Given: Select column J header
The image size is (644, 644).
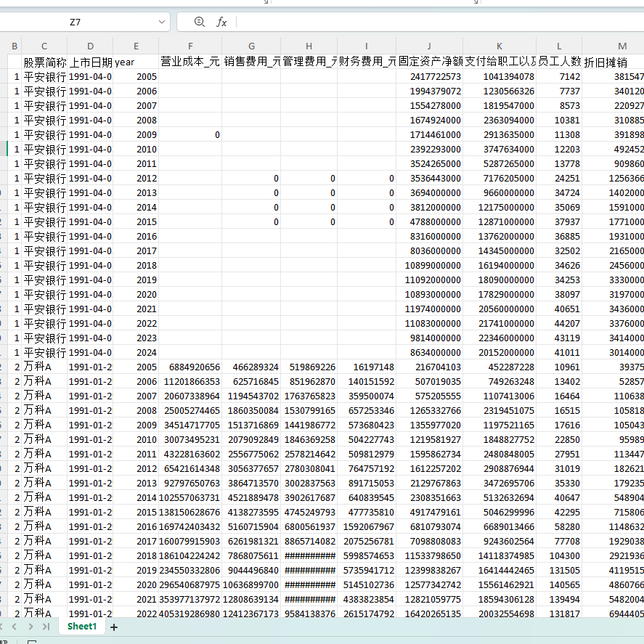Looking at the screenshot, I should [429, 46].
